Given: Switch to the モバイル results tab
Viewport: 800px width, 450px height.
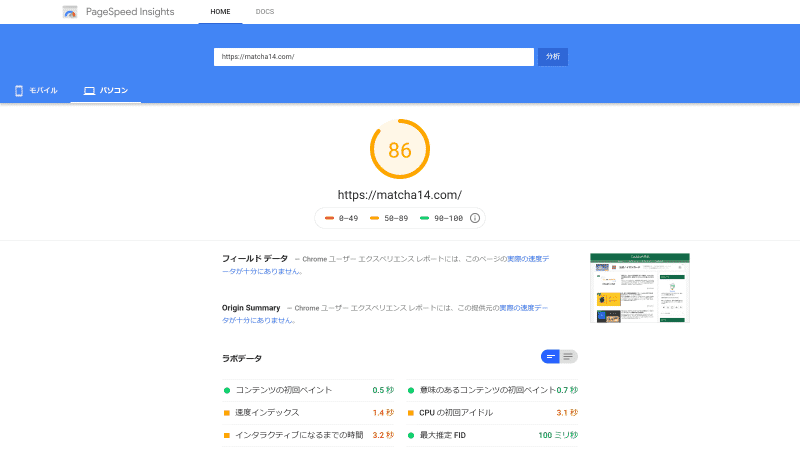Looking at the screenshot, I should pos(36,91).
